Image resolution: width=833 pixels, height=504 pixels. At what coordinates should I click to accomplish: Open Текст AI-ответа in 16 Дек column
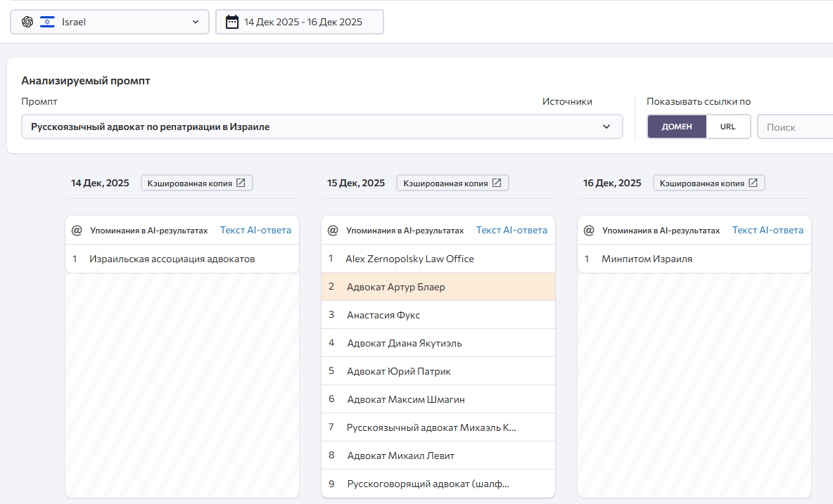(768, 230)
